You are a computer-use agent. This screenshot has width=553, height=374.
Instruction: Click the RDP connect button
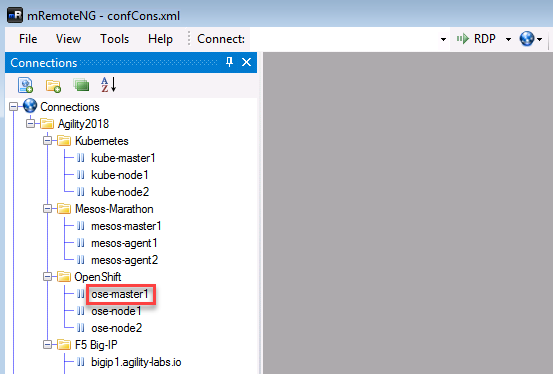coord(477,38)
